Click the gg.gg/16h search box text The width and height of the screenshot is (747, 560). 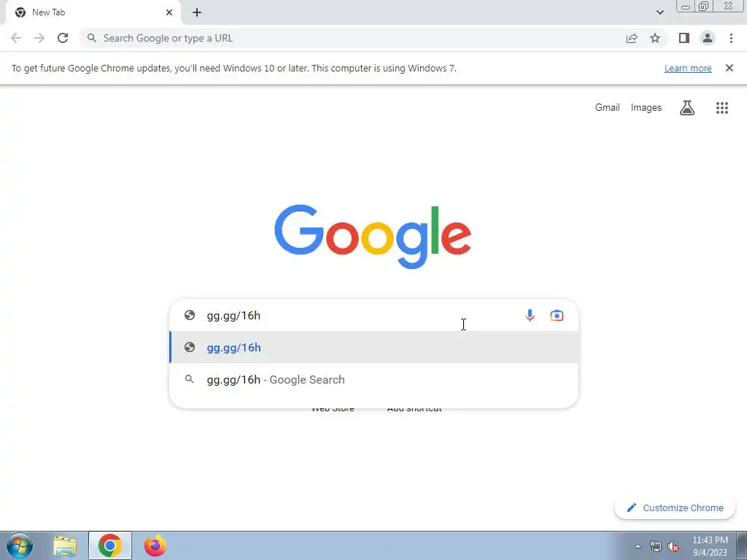(x=233, y=316)
